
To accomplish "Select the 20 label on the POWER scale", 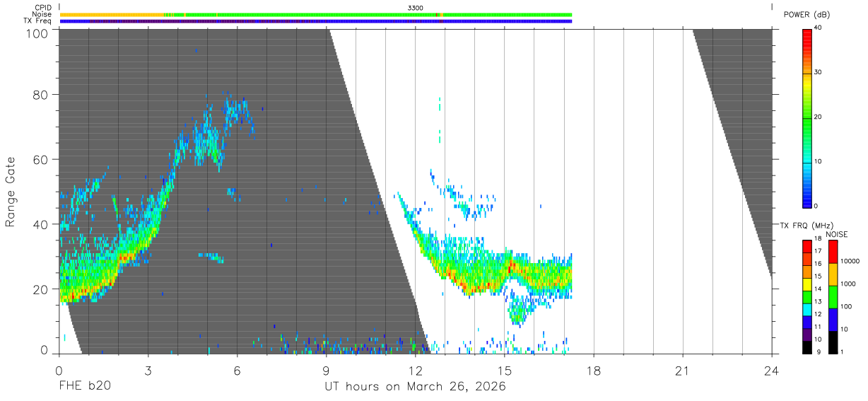I will click(819, 117).
